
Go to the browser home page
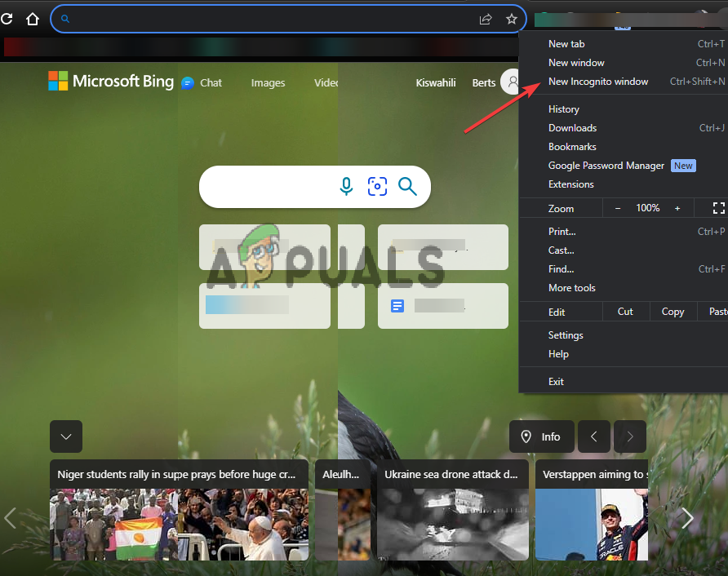coord(32,18)
